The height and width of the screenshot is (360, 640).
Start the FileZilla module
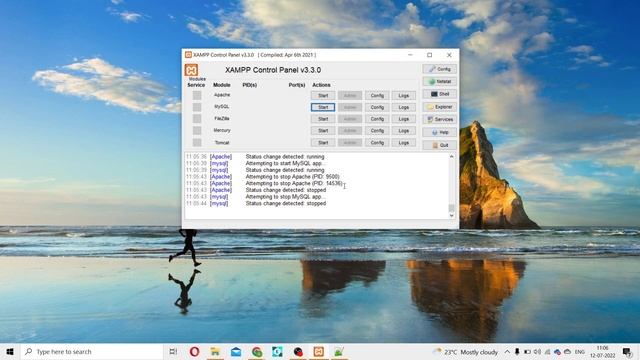point(323,119)
